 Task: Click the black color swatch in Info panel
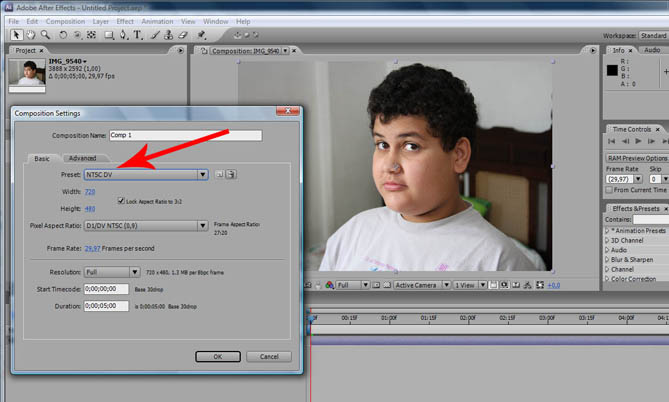pos(614,70)
